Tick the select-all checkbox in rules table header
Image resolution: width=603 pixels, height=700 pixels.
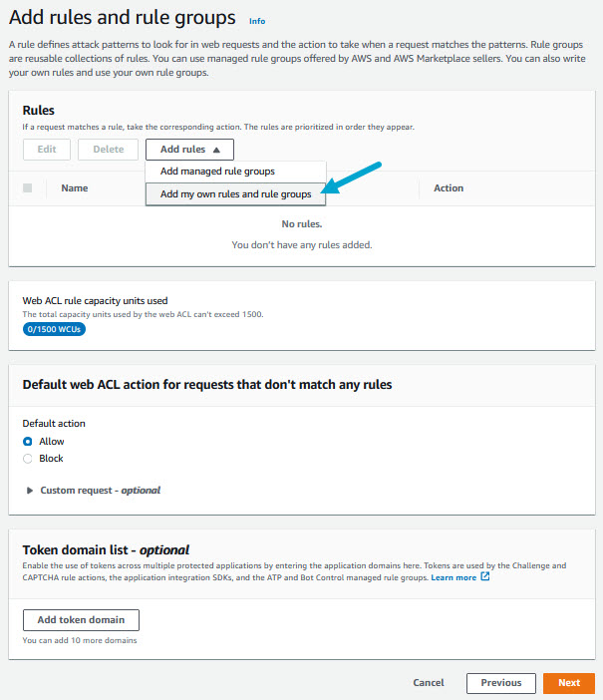(x=28, y=187)
